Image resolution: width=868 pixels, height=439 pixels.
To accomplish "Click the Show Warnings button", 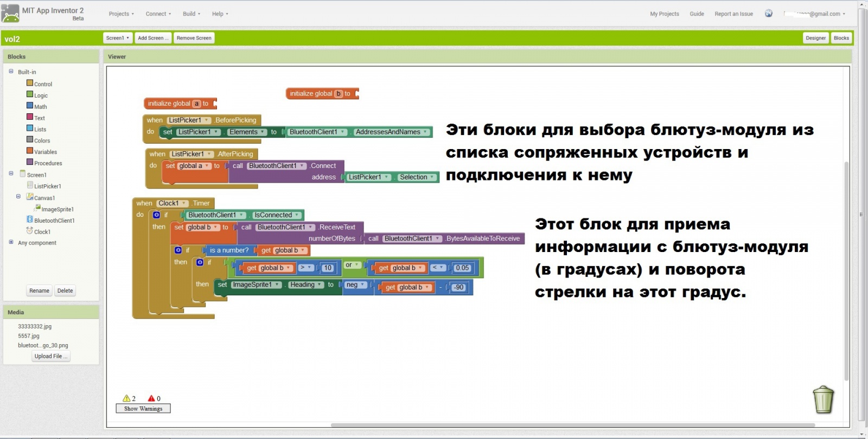I will [143, 409].
